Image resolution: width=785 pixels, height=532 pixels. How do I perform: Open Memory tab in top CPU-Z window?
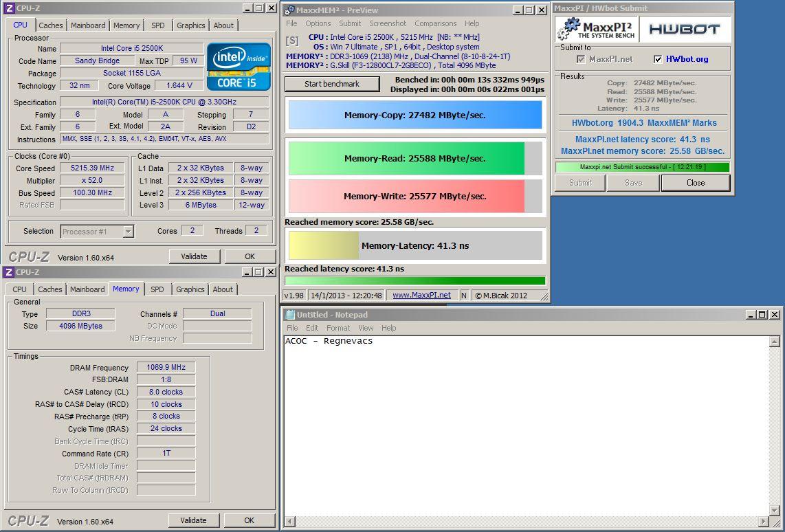pos(126,25)
